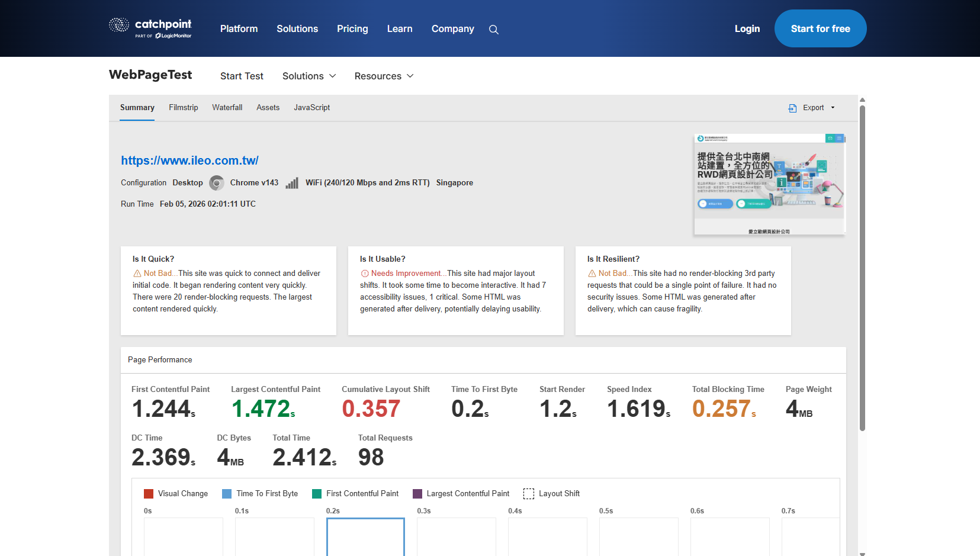Expand the Resources dropdown menu
The image size is (980, 556).
coord(384,76)
